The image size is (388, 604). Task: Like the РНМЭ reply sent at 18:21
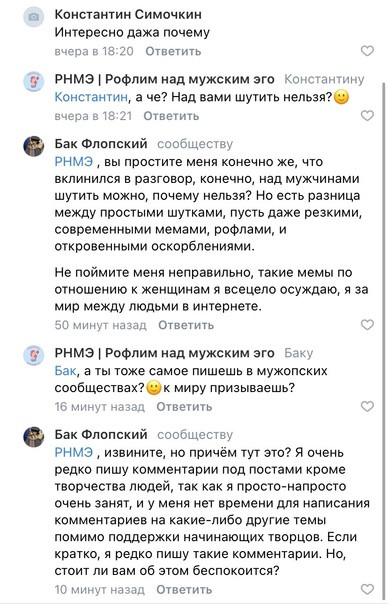coord(367,116)
